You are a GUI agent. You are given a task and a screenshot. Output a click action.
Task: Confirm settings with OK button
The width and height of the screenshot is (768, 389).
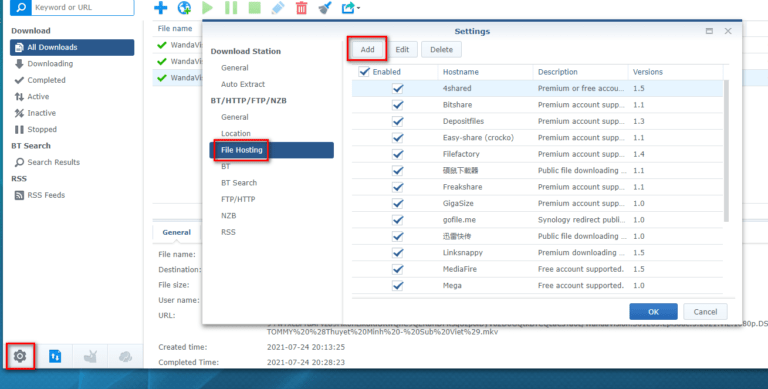tap(653, 312)
